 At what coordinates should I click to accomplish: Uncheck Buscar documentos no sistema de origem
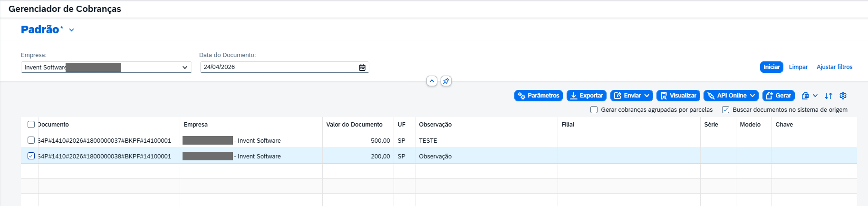point(725,110)
